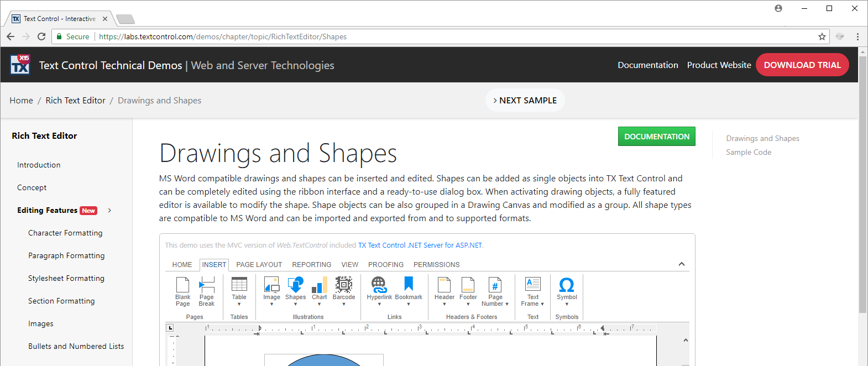Viewport: 868px width, 366px height.
Task: Open the Shapes gallery icon
Action: (296, 285)
